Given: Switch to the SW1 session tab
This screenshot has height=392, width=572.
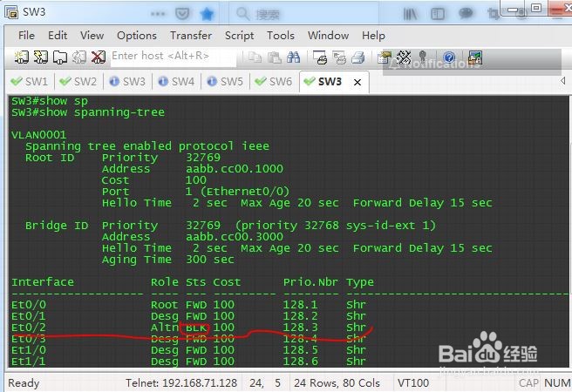Looking at the screenshot, I should click(30, 81).
